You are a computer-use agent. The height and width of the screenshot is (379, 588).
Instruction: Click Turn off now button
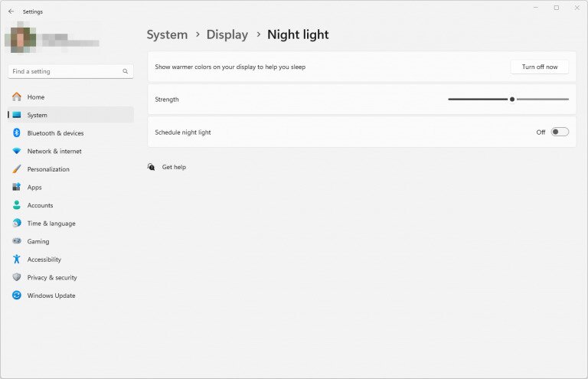tap(540, 67)
